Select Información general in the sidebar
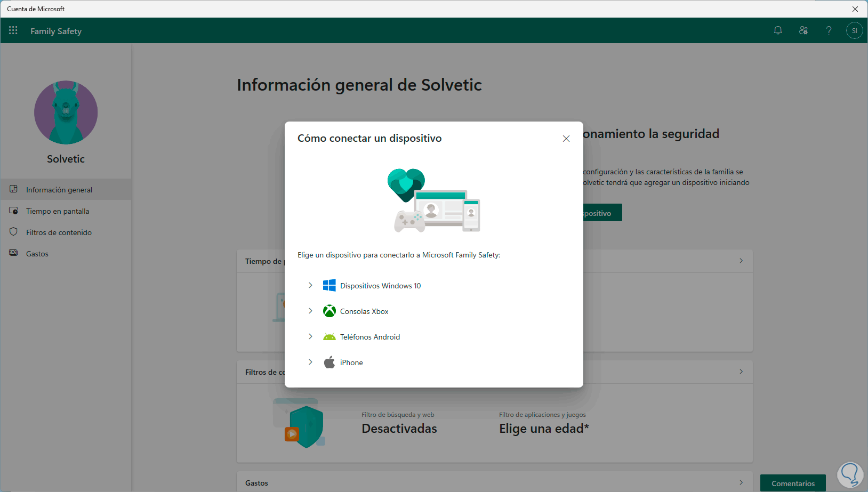Image resolution: width=868 pixels, height=492 pixels. 66,189
